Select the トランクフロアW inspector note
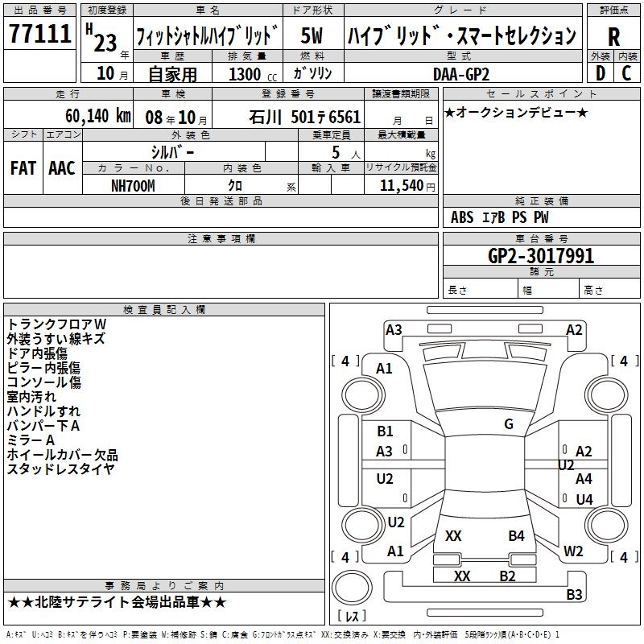The image size is (644, 644). pos(56,324)
